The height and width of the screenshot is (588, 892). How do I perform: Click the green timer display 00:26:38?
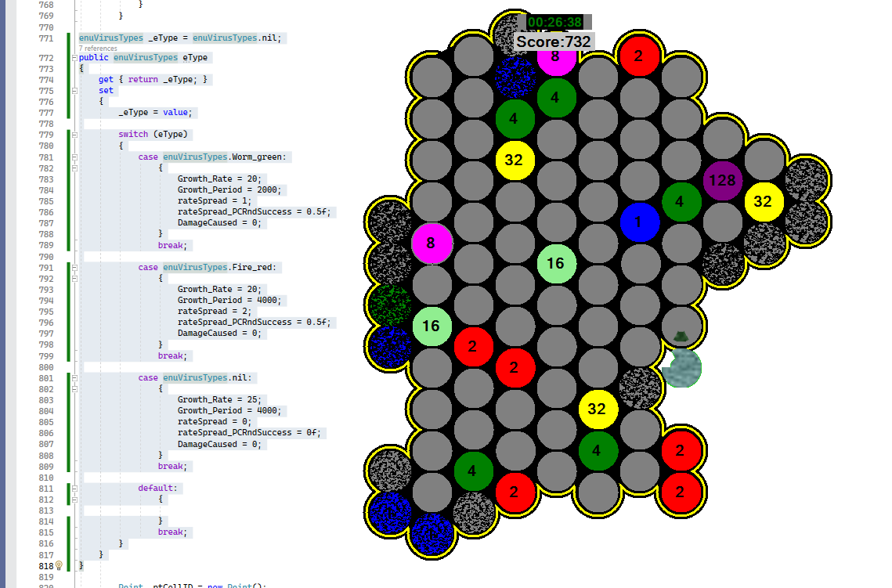click(x=554, y=22)
